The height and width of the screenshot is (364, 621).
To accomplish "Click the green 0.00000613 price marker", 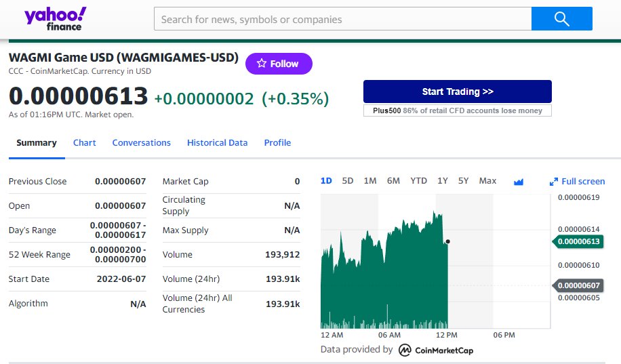I will 578,241.
